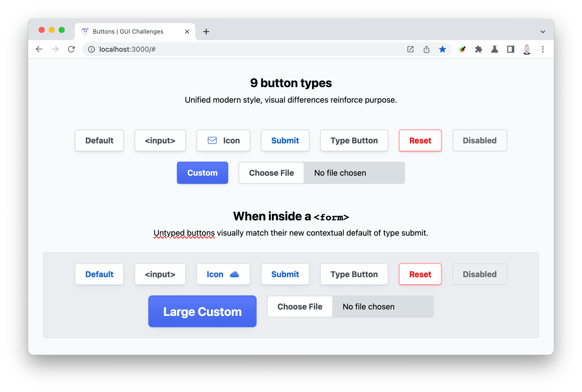Click the email Icon button
Screen dimensions: 582x392
coord(223,141)
